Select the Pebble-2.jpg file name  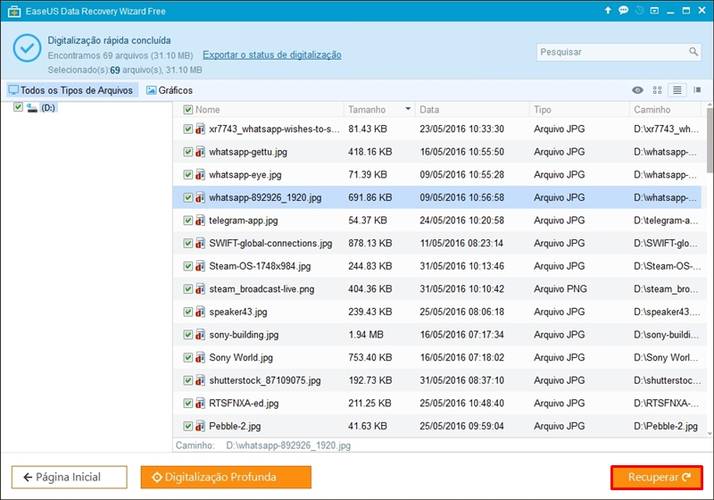click(x=235, y=426)
